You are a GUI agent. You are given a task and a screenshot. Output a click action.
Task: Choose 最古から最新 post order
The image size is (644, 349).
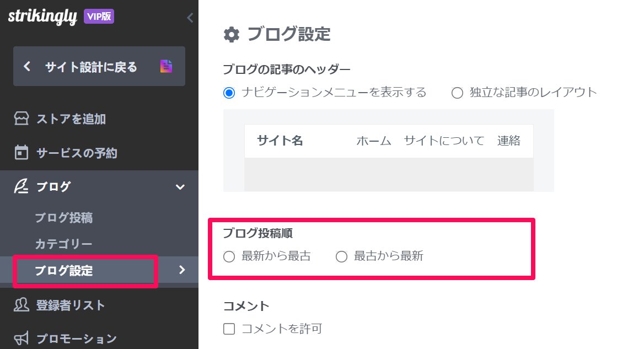(x=341, y=256)
